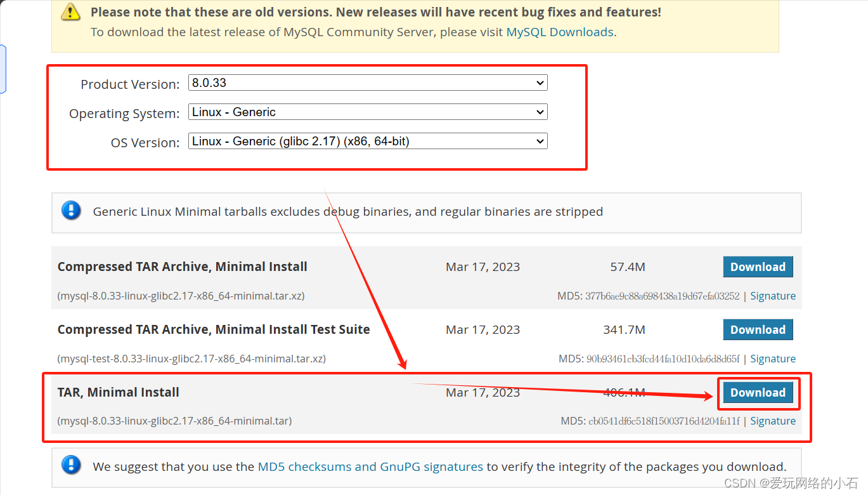Select MD5 hash 377b6ae9c88a698438a19d67efa03252
Screen dimensions: 868x495
click(x=663, y=296)
